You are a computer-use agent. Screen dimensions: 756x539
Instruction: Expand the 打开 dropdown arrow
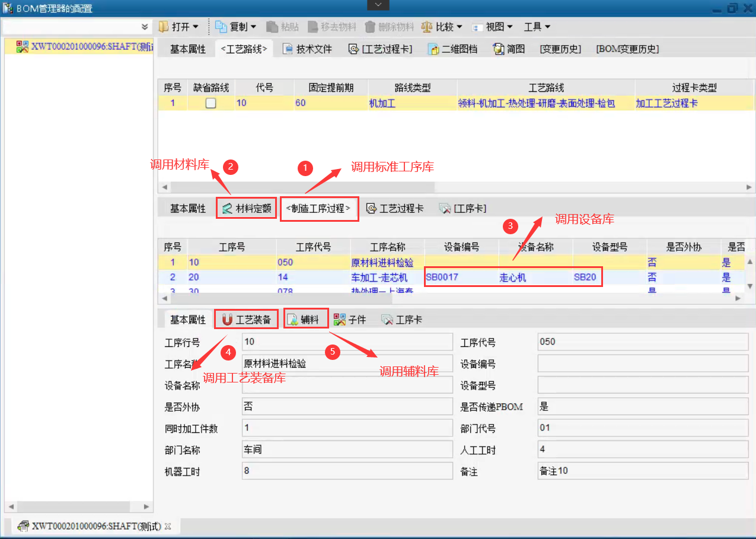196,27
